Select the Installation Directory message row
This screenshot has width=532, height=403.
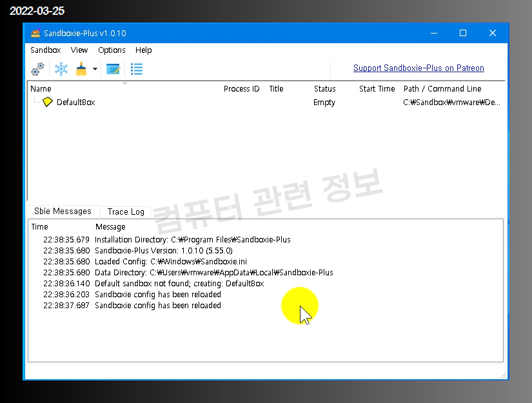point(266,239)
